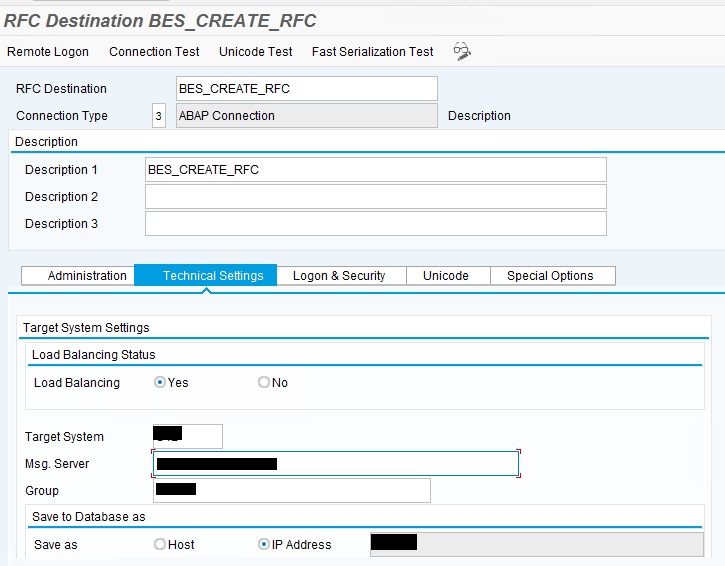
Task: Select No for Load Balancing
Action: coord(264,382)
